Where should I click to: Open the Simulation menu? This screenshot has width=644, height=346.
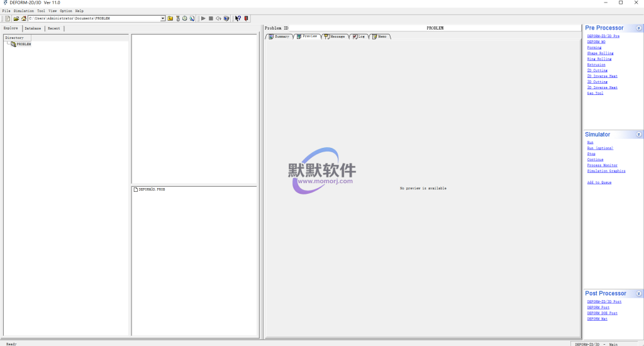24,11
